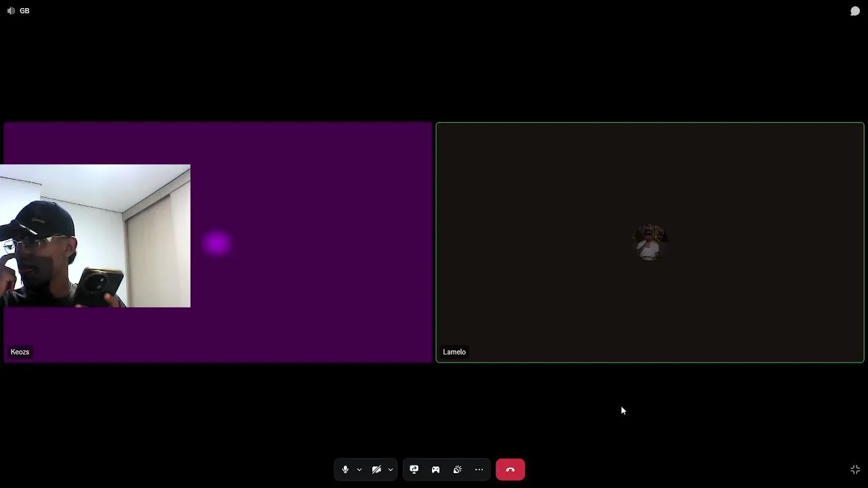Click the Keozs name label

[20, 352]
